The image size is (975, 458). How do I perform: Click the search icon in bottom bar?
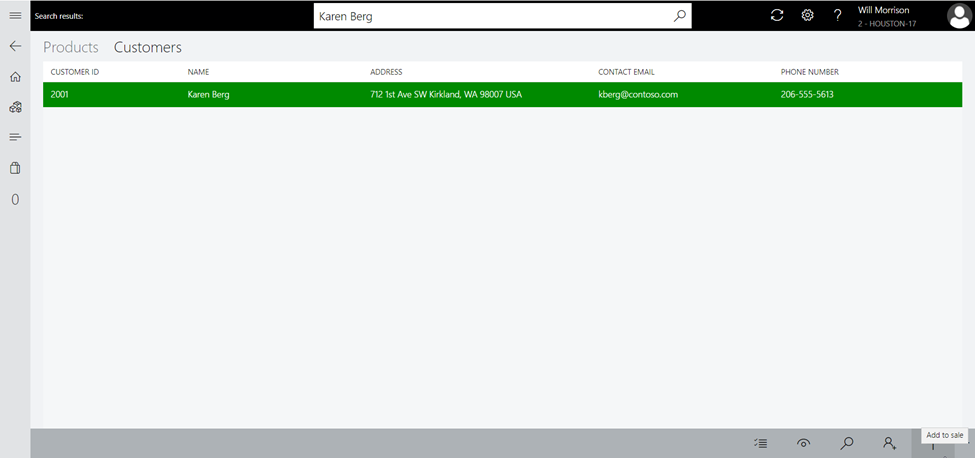coord(847,443)
